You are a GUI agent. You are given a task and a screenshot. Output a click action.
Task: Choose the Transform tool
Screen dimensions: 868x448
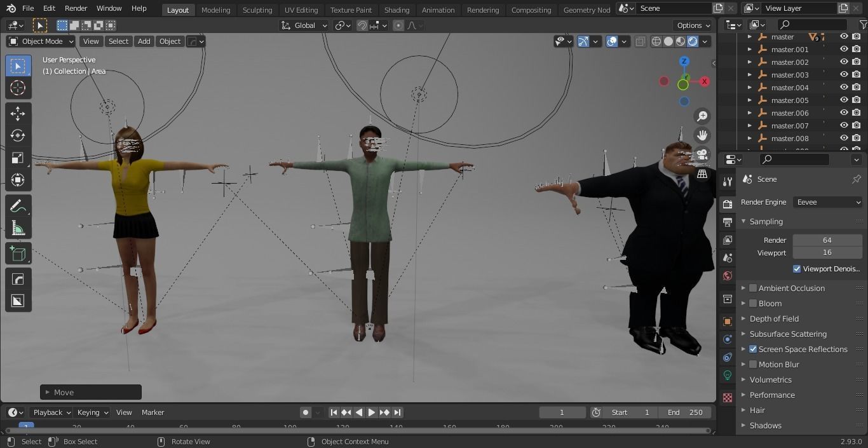(x=18, y=180)
